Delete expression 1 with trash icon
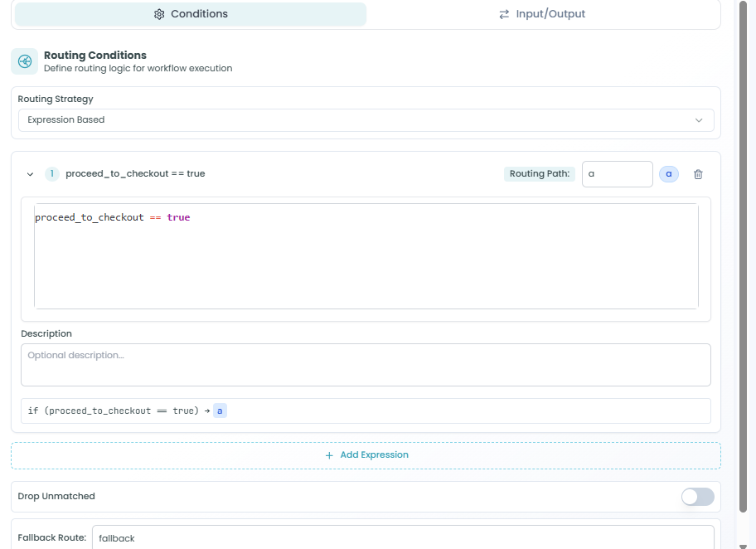The width and height of the screenshot is (756, 549). [698, 174]
